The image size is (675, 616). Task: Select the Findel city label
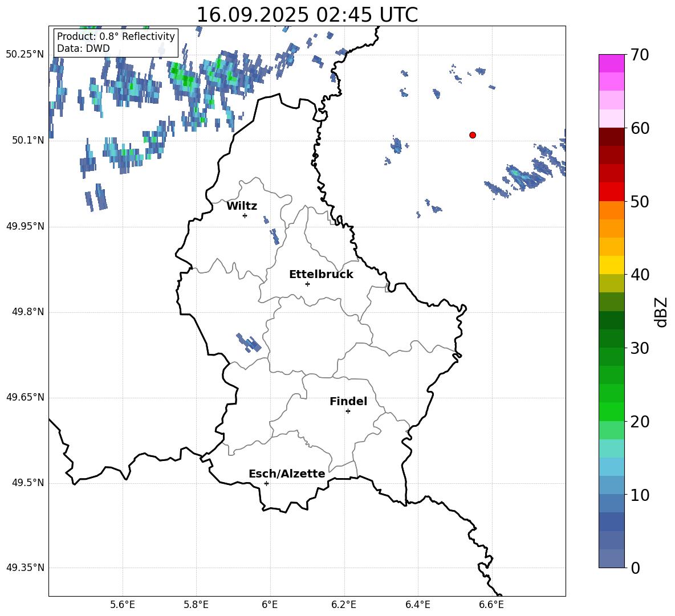[348, 402]
